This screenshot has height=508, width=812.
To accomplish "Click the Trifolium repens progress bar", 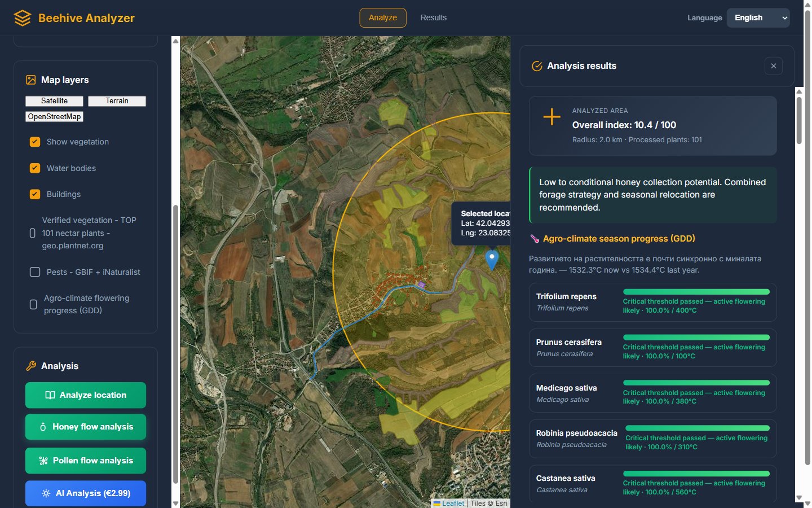I will pyautogui.click(x=696, y=292).
